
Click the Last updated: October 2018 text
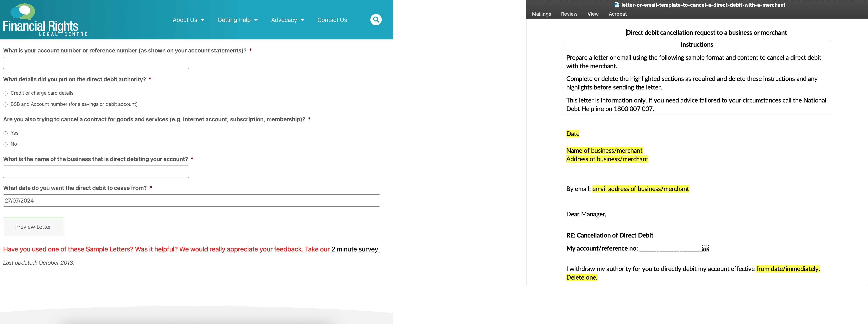pyautogui.click(x=38, y=263)
